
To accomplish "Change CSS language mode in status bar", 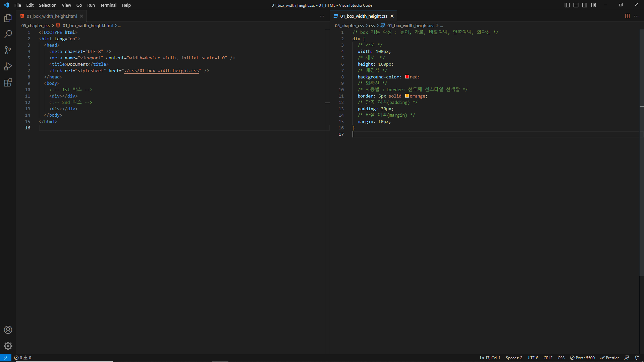I will 561,358.
